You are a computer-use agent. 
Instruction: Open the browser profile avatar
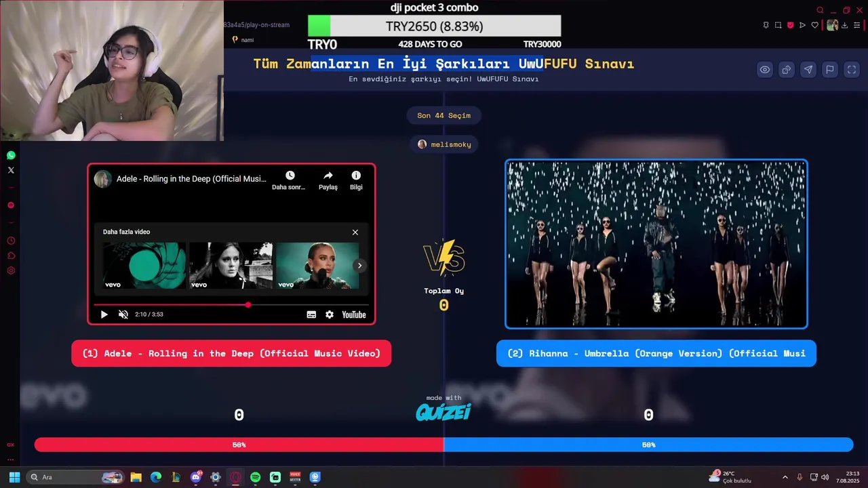[x=832, y=25]
